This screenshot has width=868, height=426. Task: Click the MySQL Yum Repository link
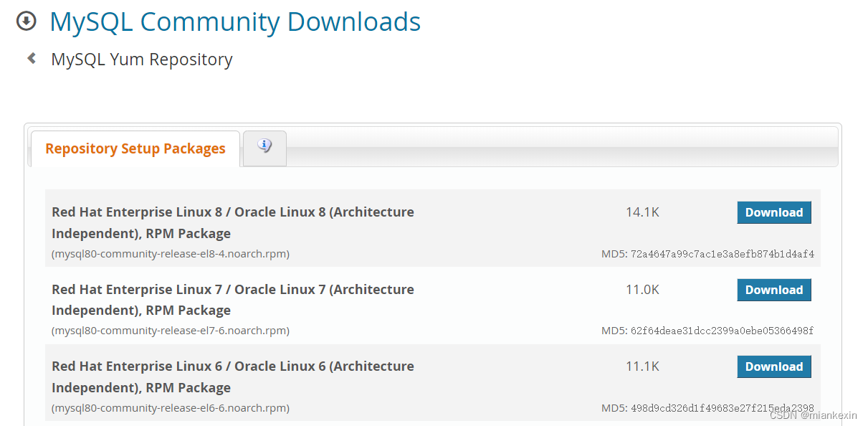click(141, 59)
